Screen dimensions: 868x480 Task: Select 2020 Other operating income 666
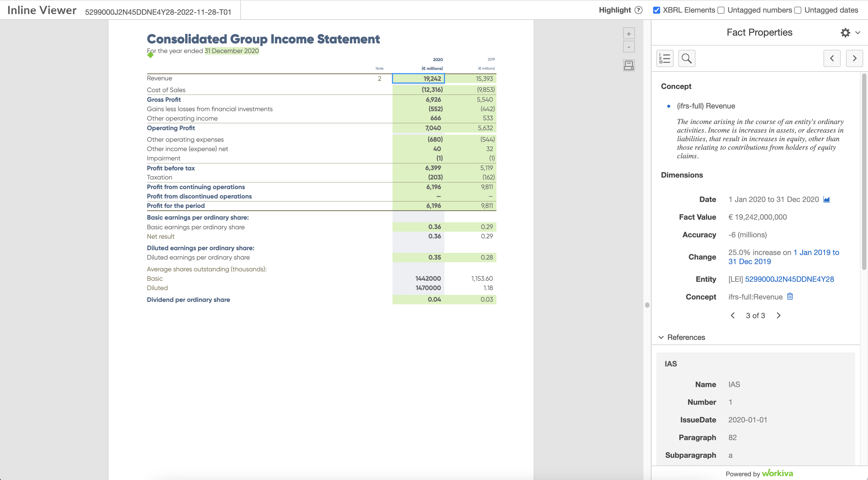(418, 118)
